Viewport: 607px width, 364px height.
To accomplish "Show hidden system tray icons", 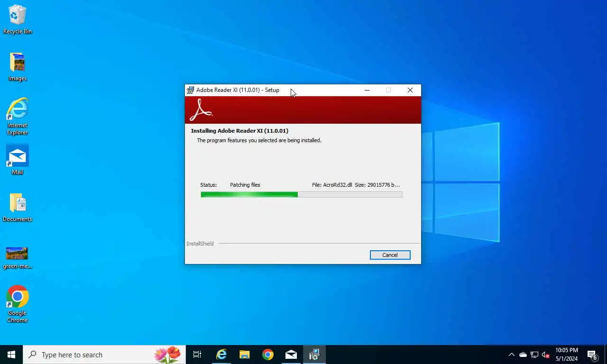I will point(511,355).
